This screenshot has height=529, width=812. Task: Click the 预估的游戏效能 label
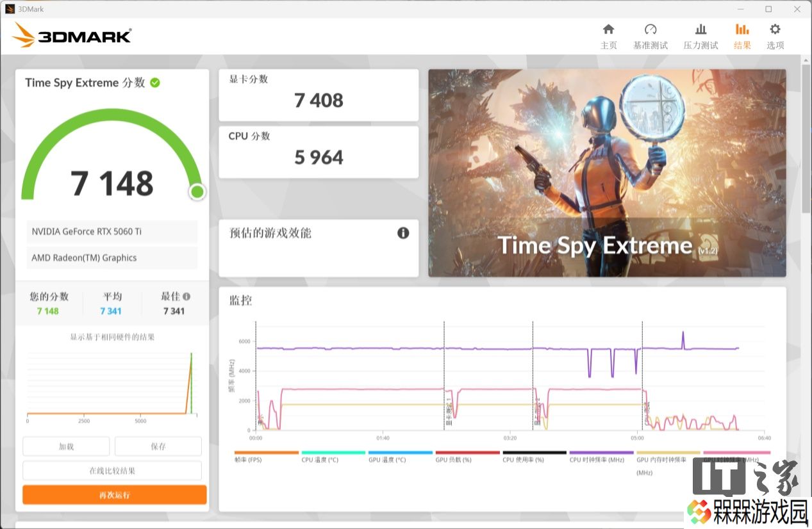270,233
